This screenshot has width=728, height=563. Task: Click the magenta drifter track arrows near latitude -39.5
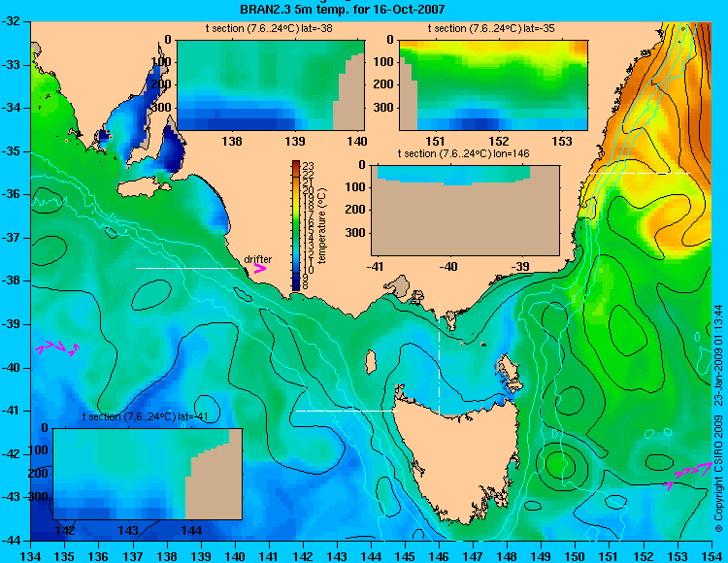(57, 348)
